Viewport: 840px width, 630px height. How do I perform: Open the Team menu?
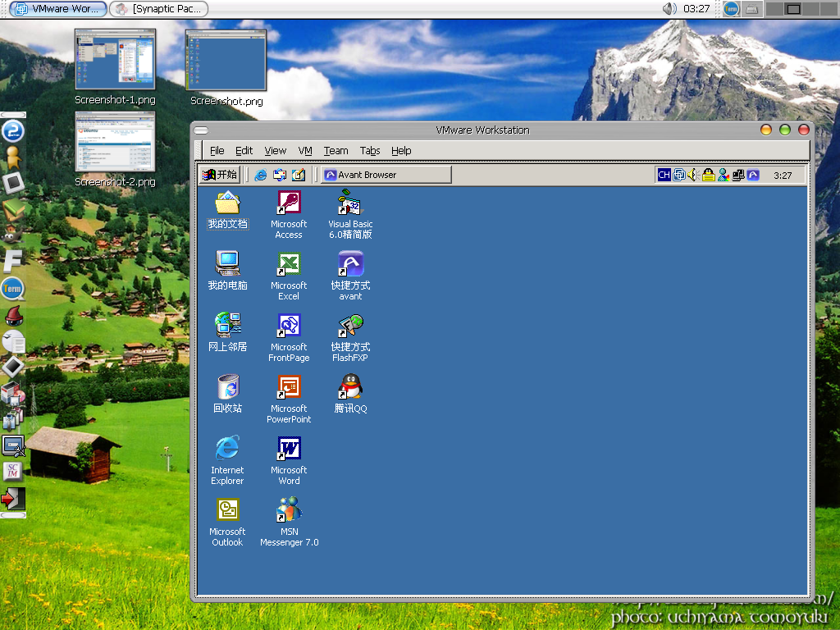pos(336,151)
